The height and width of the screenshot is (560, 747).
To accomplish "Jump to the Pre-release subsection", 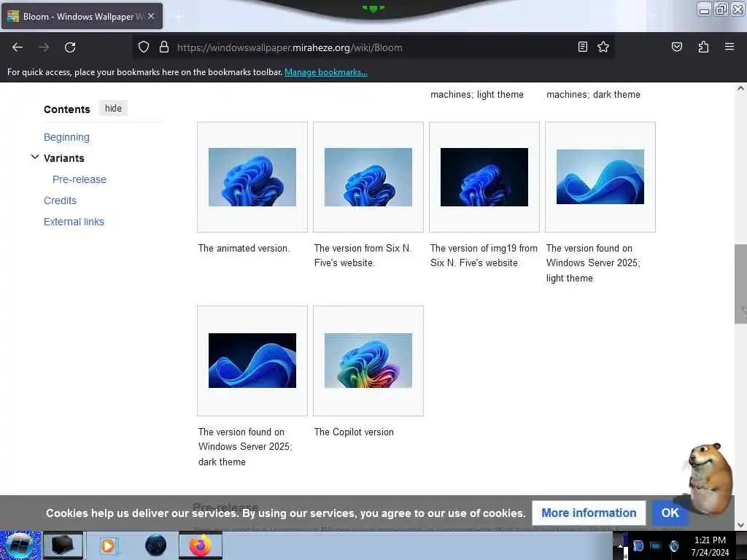I will (x=80, y=179).
